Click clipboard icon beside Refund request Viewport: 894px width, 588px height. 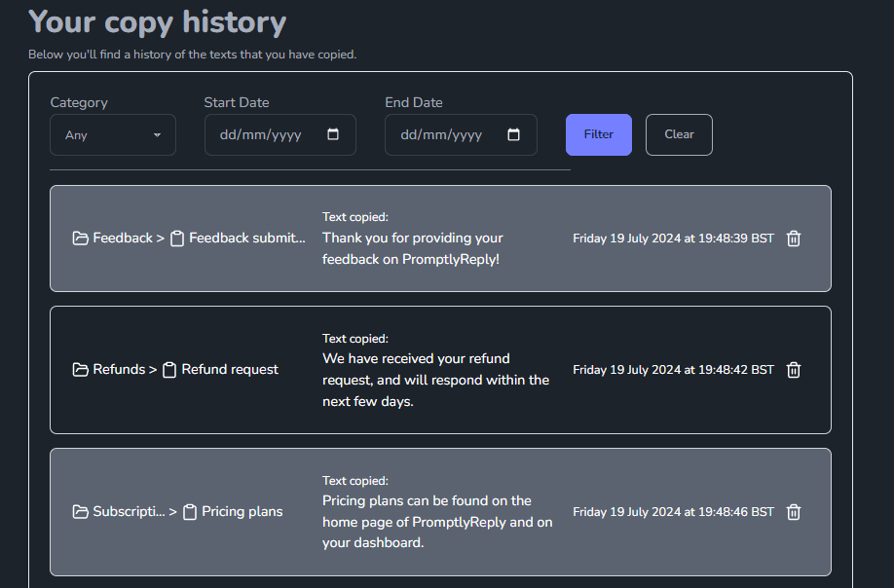point(169,370)
